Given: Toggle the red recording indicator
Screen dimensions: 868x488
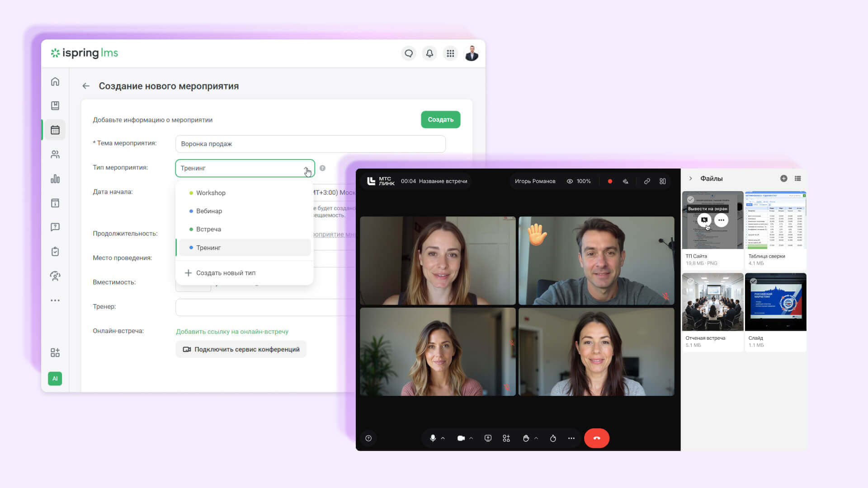Looking at the screenshot, I should 610,181.
